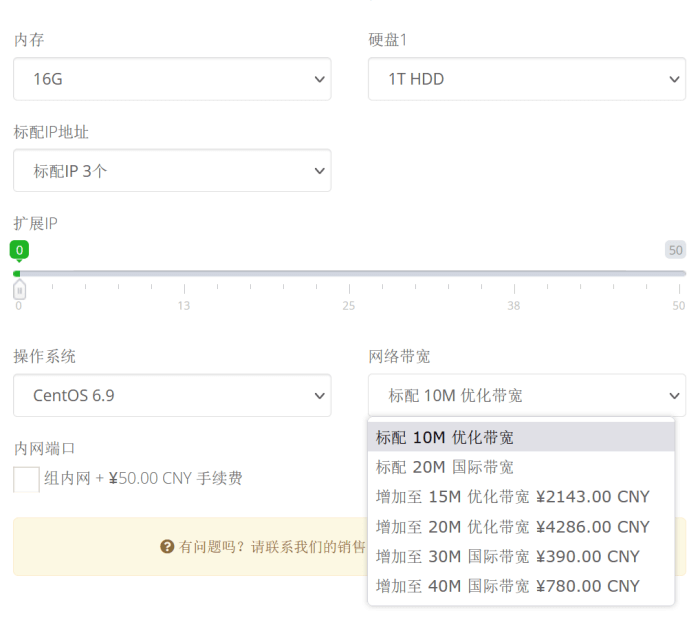
Task: Pick 增加至 30M 国际带宽 ¥390.00 option
Action: tap(520, 556)
